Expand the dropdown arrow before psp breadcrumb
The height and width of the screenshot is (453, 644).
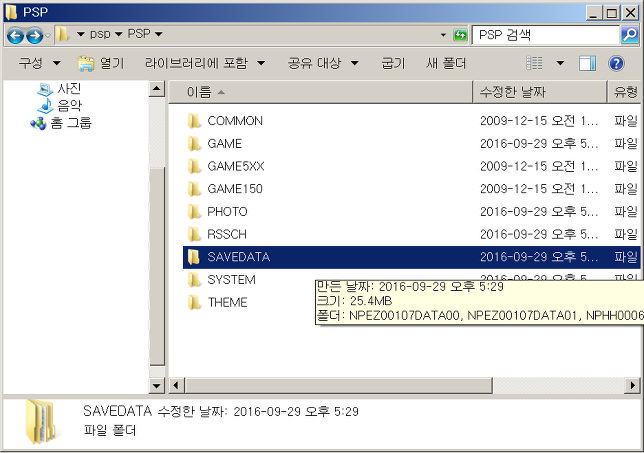[x=80, y=34]
